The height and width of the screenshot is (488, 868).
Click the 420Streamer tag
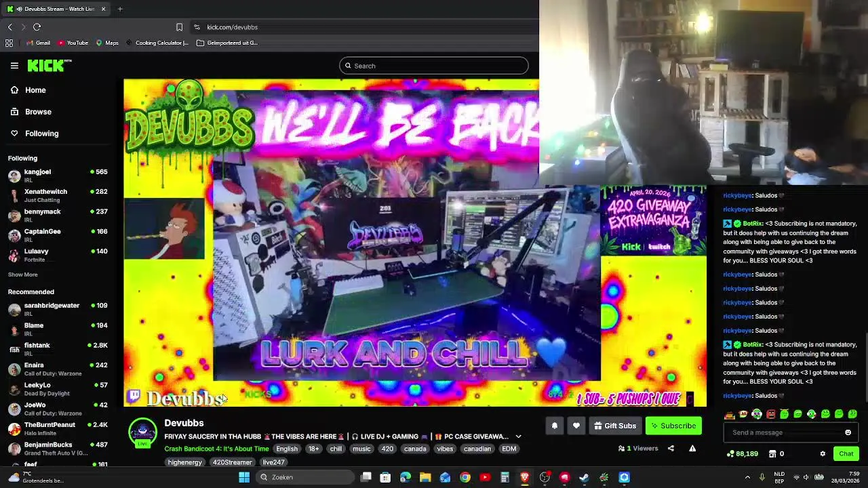coord(232,462)
